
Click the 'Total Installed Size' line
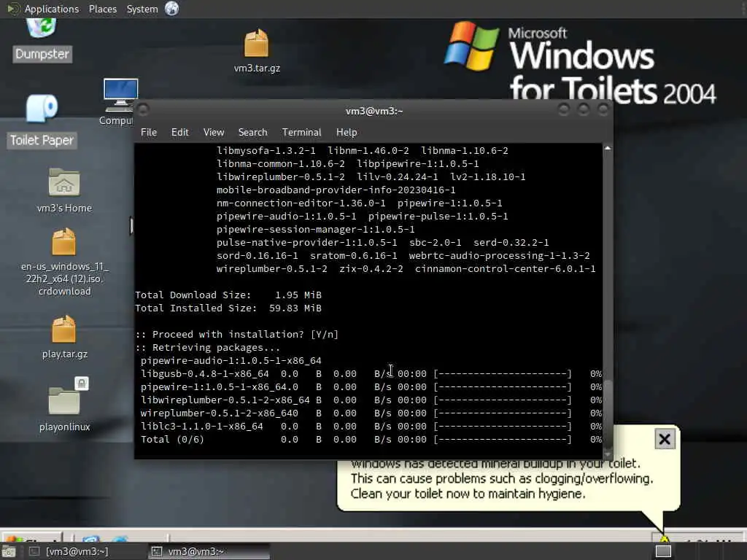[228, 308]
